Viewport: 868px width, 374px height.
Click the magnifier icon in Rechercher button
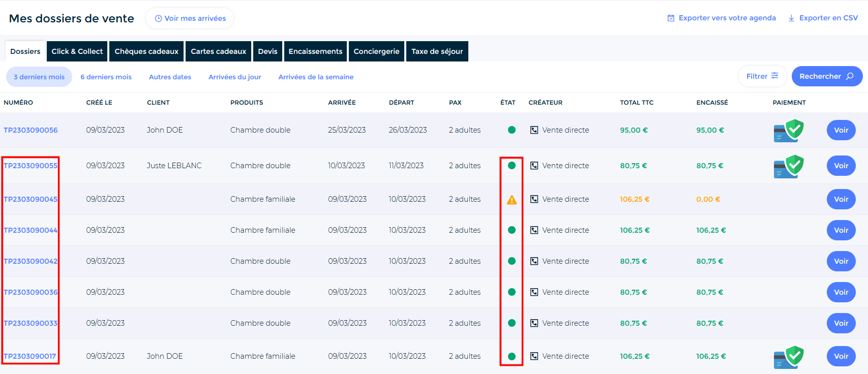tap(850, 76)
